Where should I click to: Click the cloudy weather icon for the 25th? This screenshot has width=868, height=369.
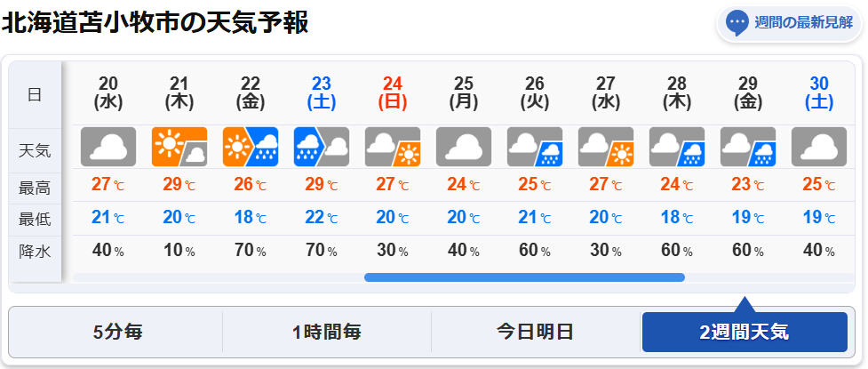[464, 148]
